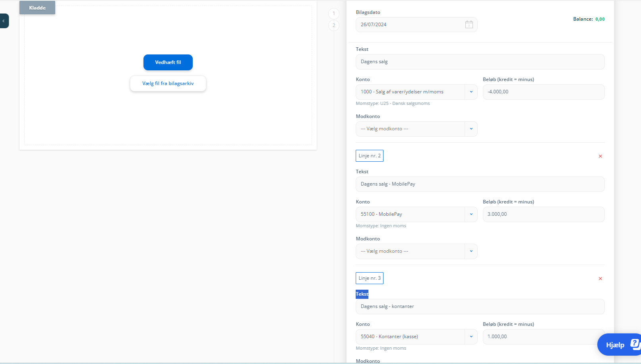Remove Linje nr. 3 using red X
Viewport: 641px width, 364px height.
(600, 279)
